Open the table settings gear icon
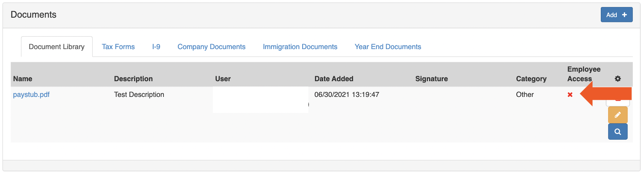644x174 pixels. click(x=618, y=78)
